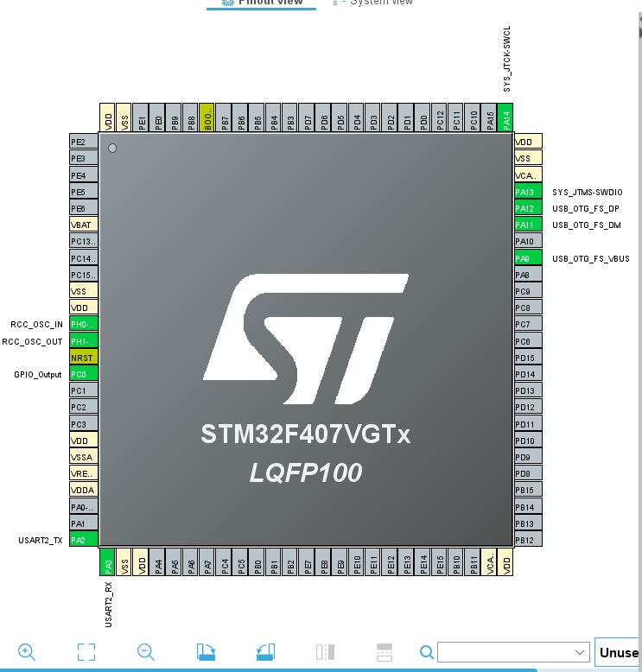The image size is (642, 672).
Task: Click the SYS_JTMS-SWDIO signal label
Action: click(587, 192)
